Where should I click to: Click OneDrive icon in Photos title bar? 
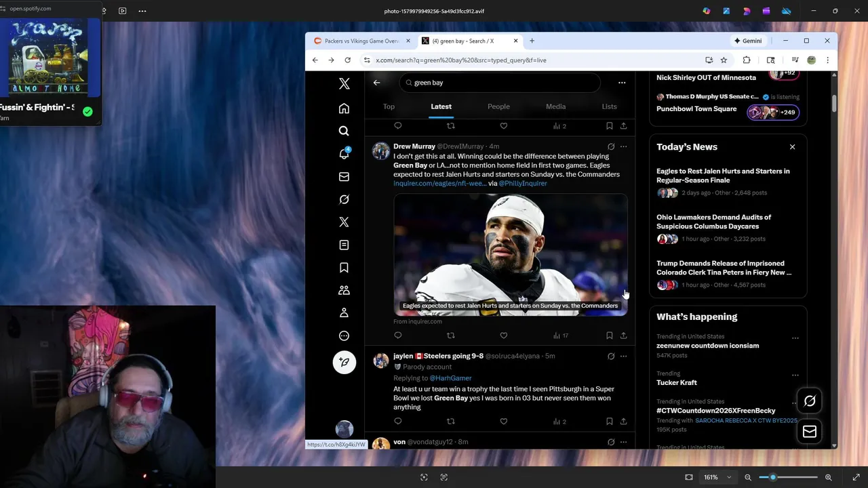click(x=786, y=11)
